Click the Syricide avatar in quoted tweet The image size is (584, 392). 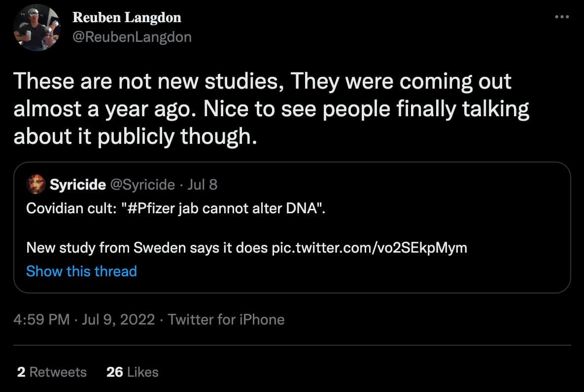(36, 184)
